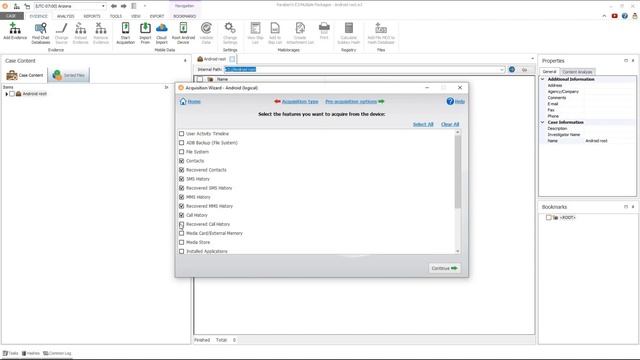This screenshot has width=640, height=360.
Task: Click the Create Attachment List icon
Action: point(300,29)
